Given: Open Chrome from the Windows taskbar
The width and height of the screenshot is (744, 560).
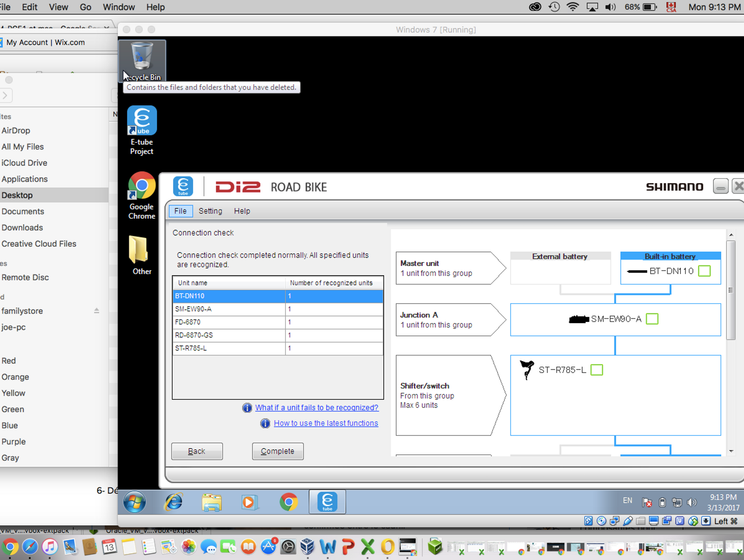Looking at the screenshot, I should [x=288, y=502].
